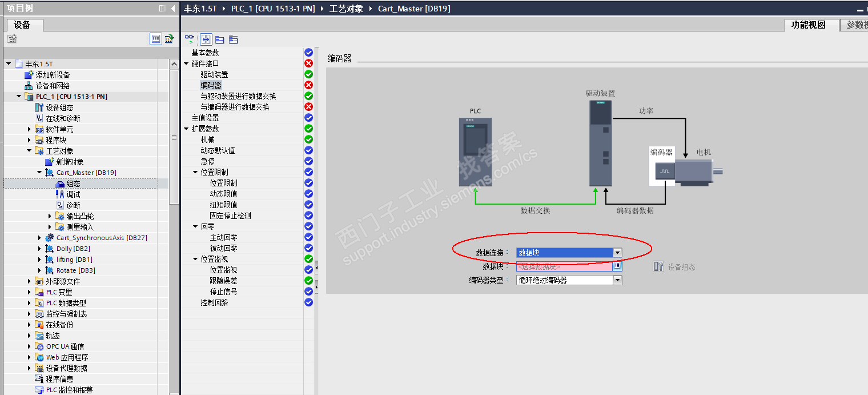Viewport: 868px width, 395px height.
Task: Click the project tree vertical scrollbar thumb
Action: click(174, 137)
